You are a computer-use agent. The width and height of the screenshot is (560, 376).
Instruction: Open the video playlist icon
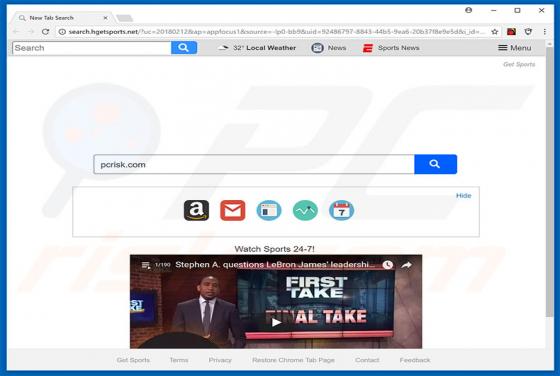(145, 265)
